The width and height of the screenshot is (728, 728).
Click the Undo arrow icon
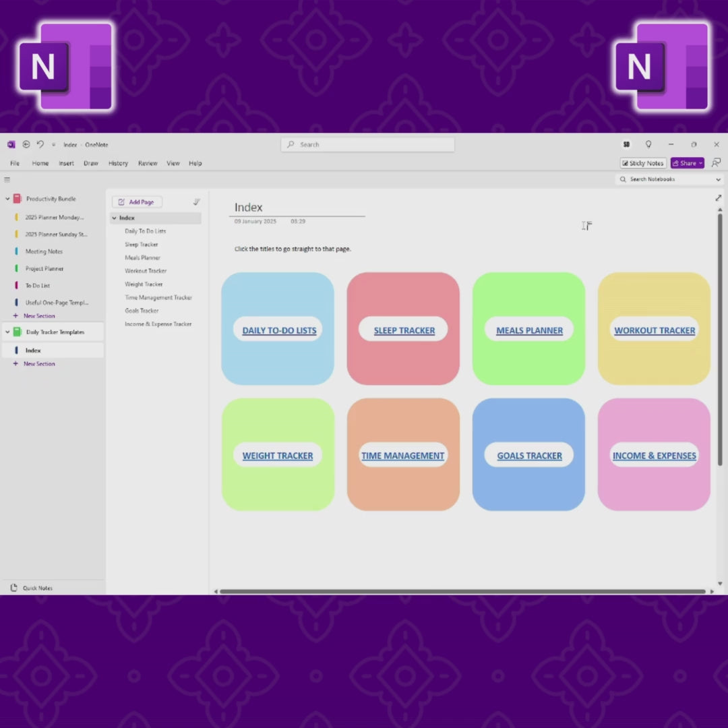(x=39, y=144)
